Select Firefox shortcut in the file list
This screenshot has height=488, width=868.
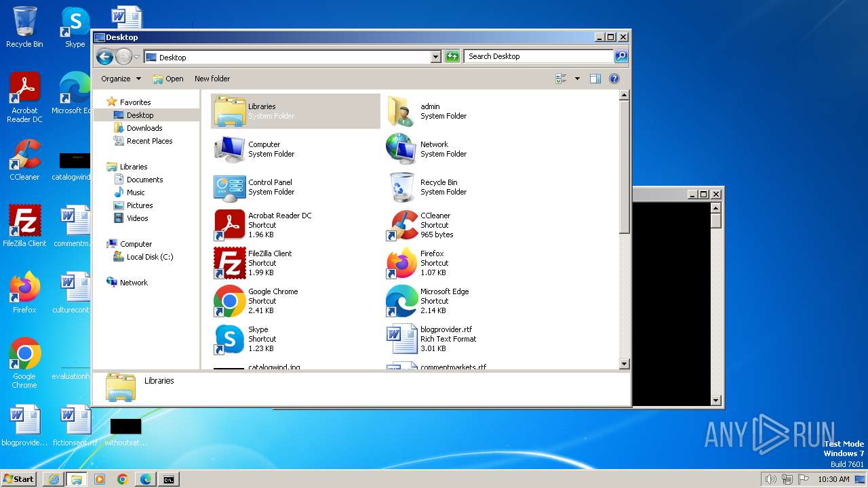coord(468,263)
